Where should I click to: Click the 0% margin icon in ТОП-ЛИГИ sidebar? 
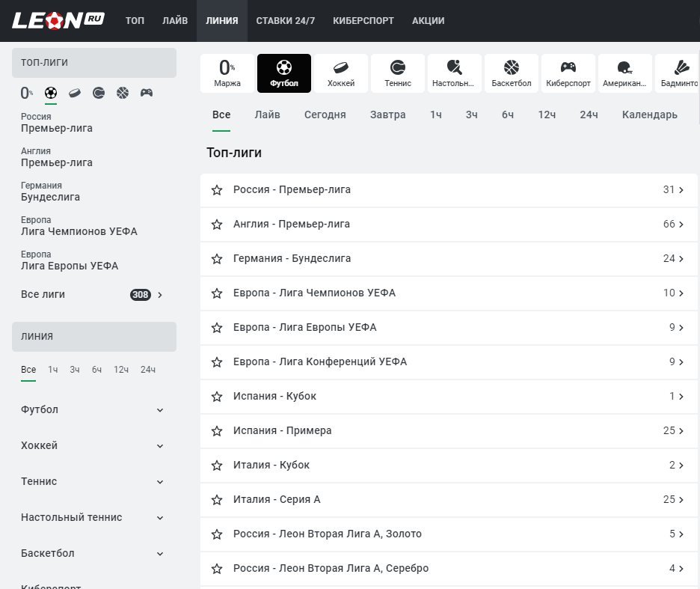tap(27, 93)
